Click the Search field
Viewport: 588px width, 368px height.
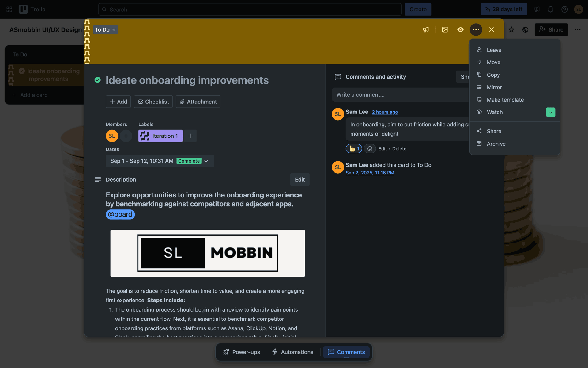point(250,10)
